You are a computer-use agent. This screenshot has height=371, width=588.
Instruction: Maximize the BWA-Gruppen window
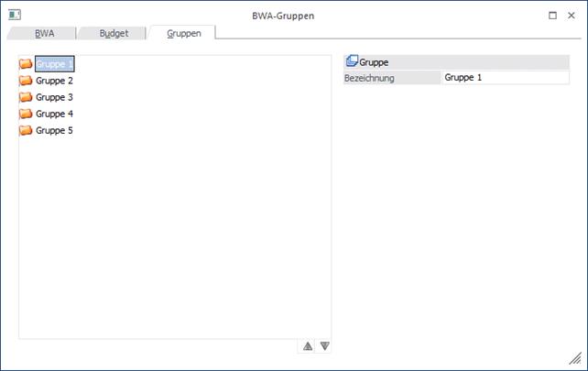(x=552, y=16)
